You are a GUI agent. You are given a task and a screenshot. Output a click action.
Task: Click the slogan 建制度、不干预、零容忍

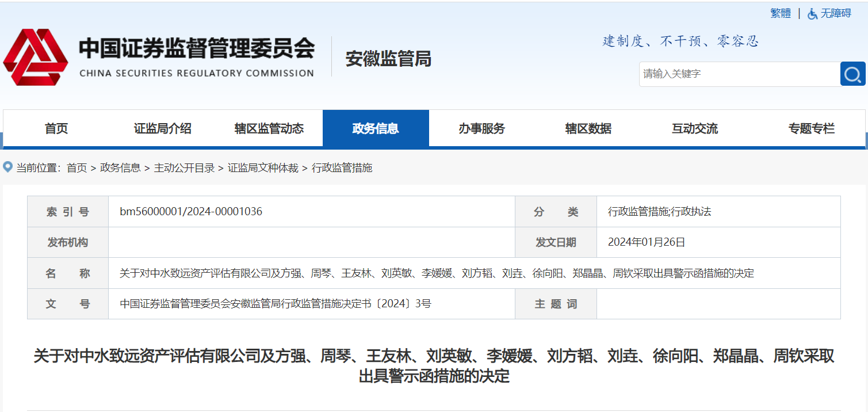[x=680, y=41]
